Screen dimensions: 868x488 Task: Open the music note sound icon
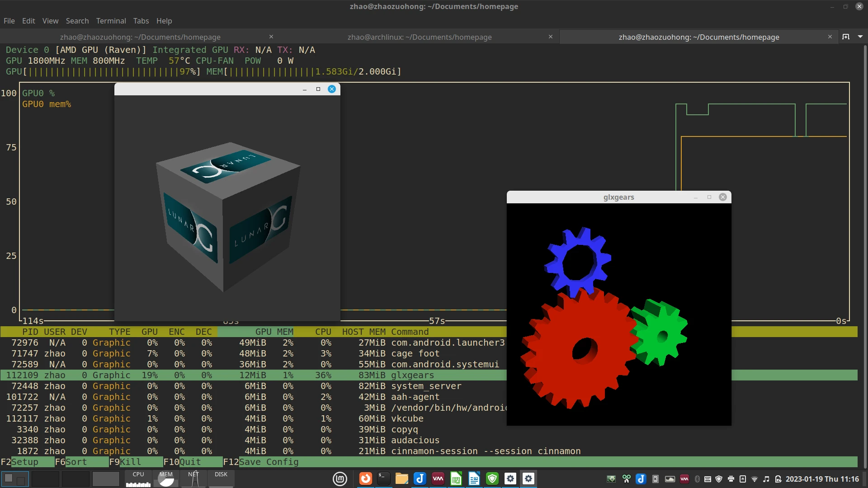point(766,479)
